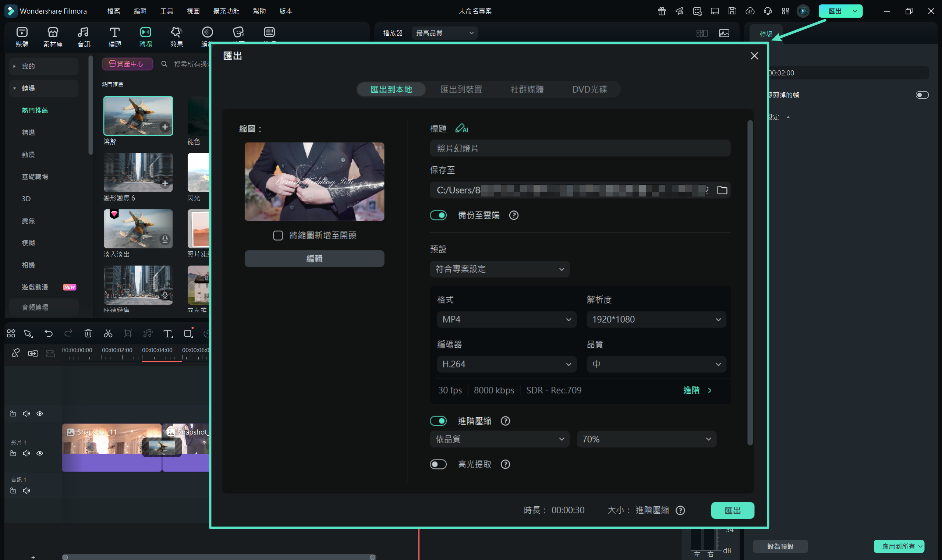This screenshot has width=942, height=560.
Task: Open the Advanced export settings link
Action: (697, 390)
